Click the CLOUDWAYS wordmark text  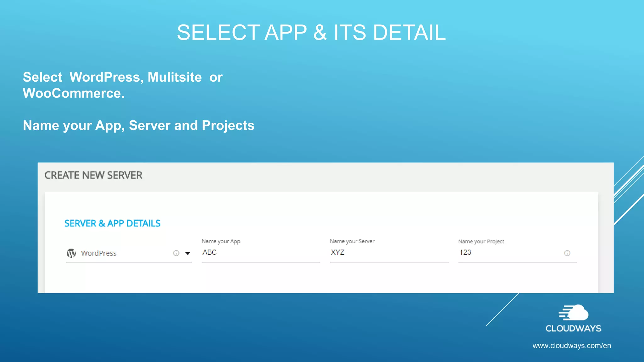[x=573, y=328]
